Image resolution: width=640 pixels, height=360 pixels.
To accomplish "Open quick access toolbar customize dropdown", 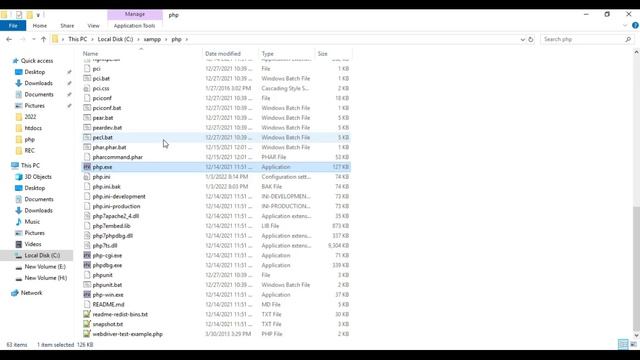I will (38, 15).
